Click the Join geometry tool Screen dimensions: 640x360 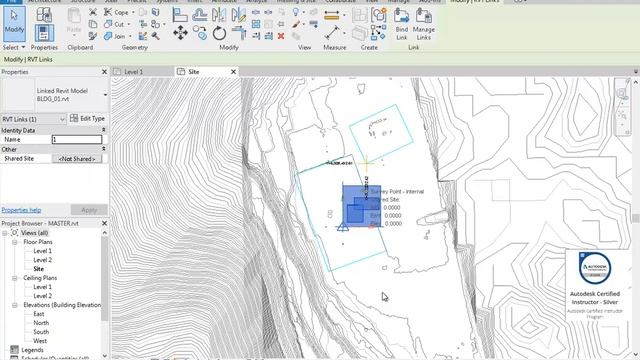pyautogui.click(x=115, y=36)
